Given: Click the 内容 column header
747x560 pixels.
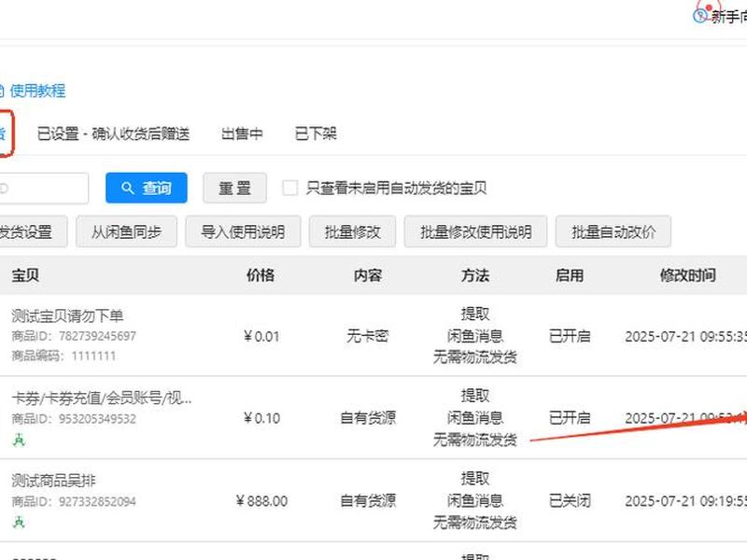Looking at the screenshot, I should coord(368,275).
